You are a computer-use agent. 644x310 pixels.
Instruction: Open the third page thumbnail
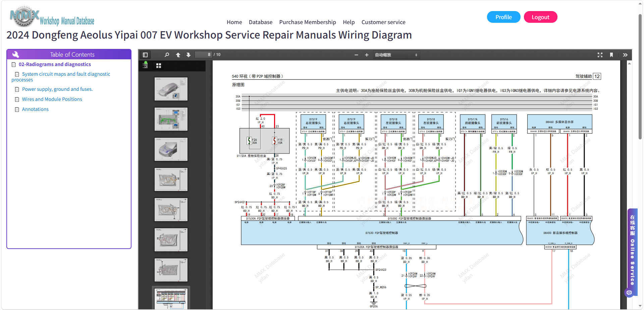[x=171, y=149]
